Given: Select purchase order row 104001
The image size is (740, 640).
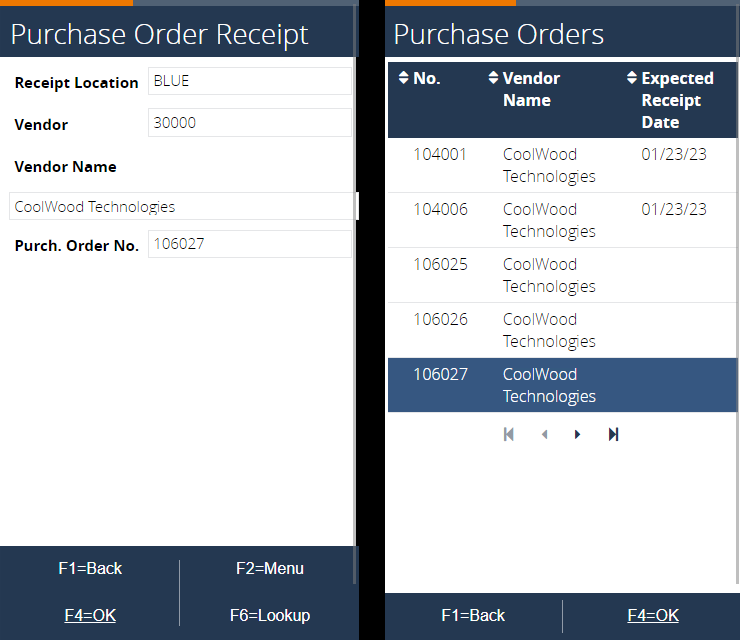Looking at the screenshot, I should tap(562, 165).
